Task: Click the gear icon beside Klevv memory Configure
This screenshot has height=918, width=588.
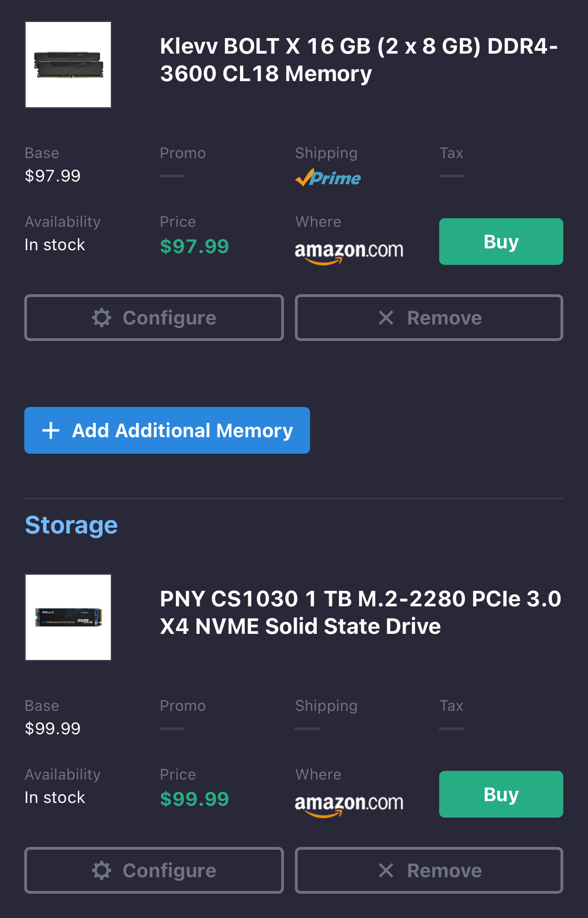Action: (x=102, y=318)
